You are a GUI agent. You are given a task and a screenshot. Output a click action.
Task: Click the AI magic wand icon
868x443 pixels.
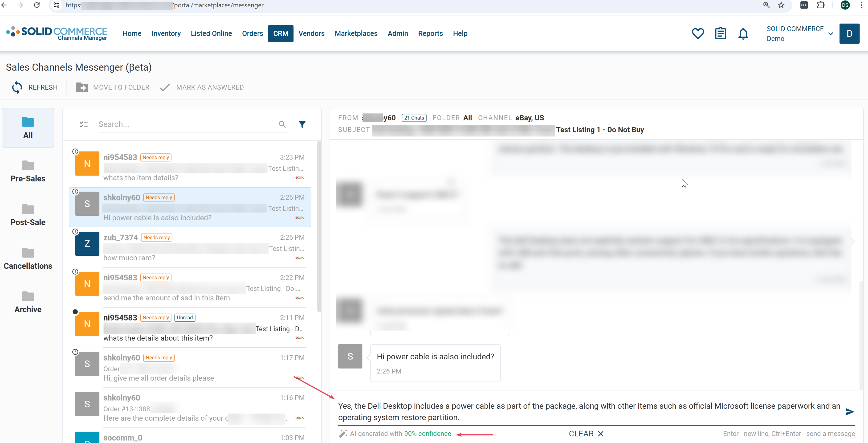click(343, 434)
